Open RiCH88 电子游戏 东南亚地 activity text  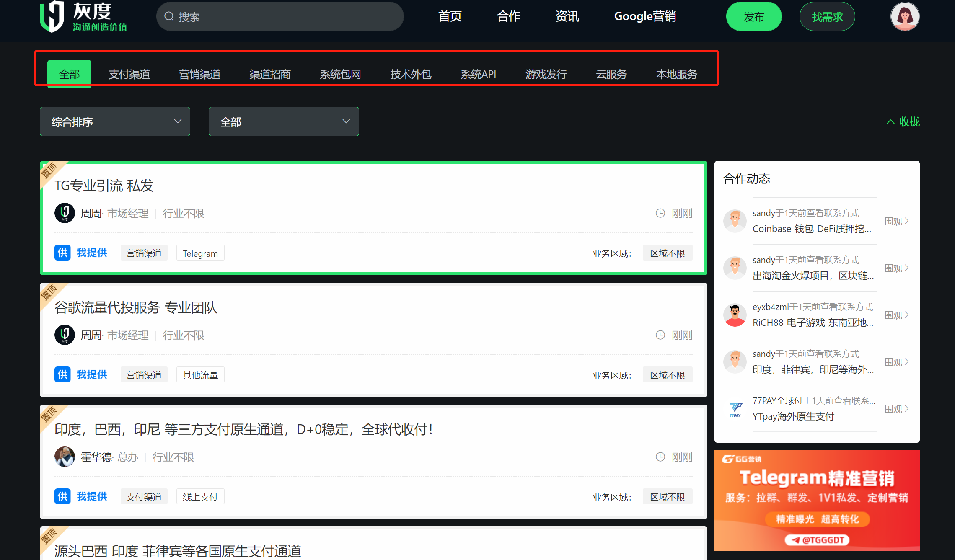pyautogui.click(x=813, y=323)
